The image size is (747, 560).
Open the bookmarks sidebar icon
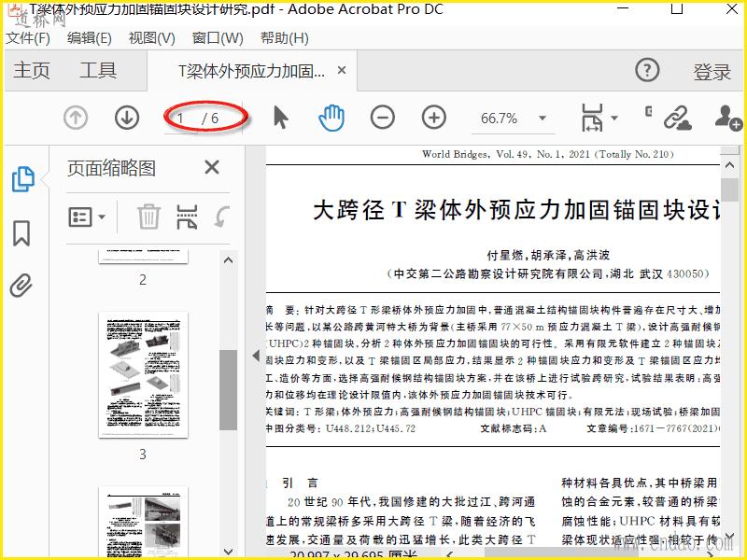pos(21,233)
